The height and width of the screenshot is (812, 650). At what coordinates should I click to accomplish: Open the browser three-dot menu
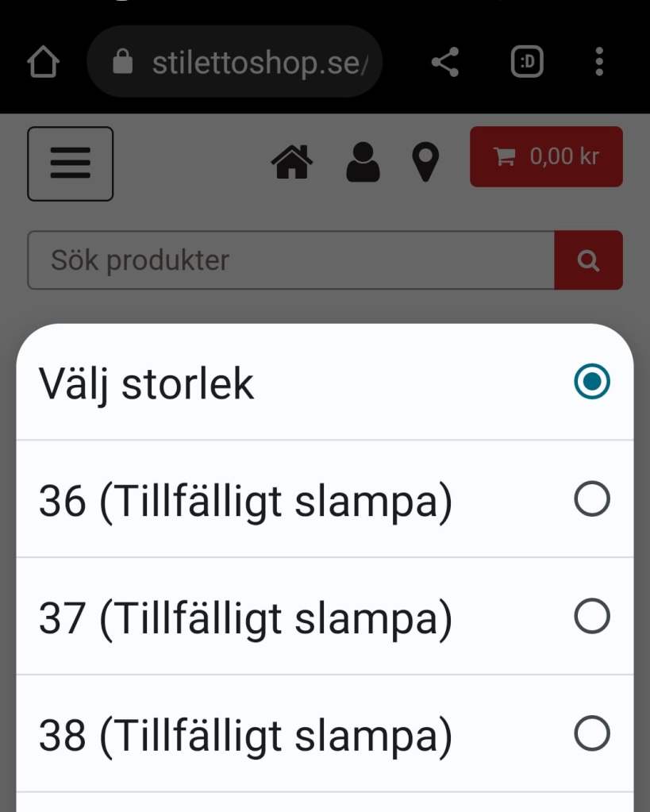pyautogui.click(x=599, y=62)
